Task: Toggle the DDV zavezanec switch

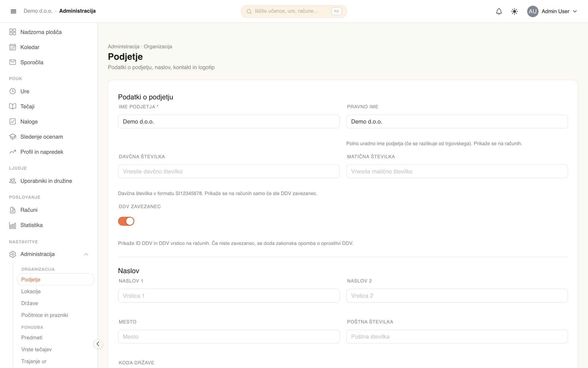Action: coord(126,221)
